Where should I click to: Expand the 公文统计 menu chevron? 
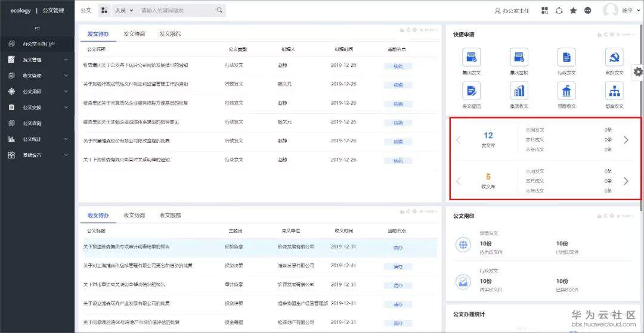[x=67, y=139]
